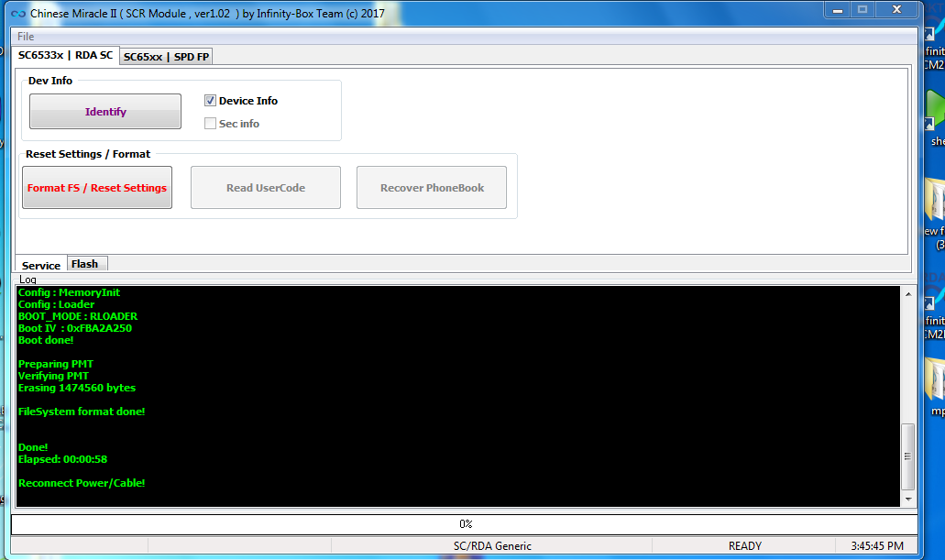
Task: Click the Identify button
Action: tap(105, 112)
